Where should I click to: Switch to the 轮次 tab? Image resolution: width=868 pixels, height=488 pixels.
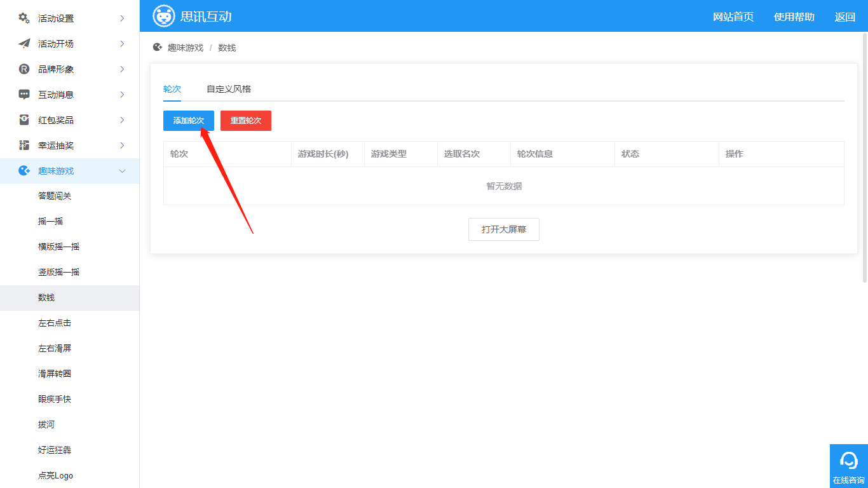click(172, 89)
